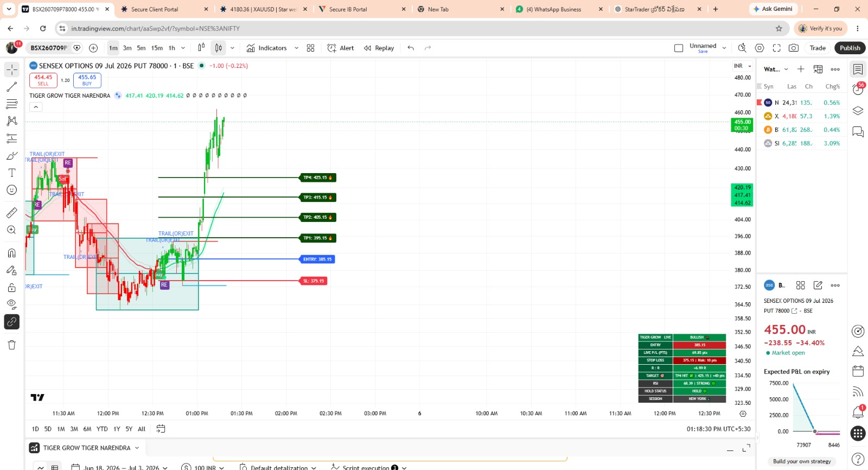Start bar Replay mode

[x=379, y=48]
